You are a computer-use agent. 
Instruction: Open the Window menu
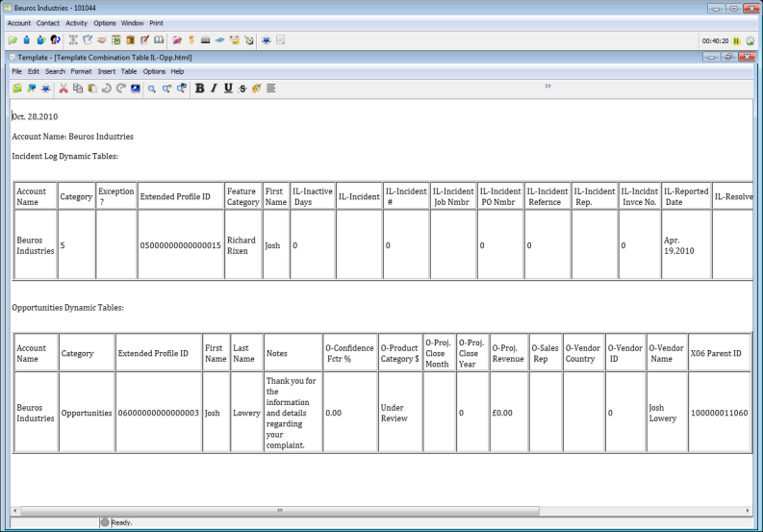pos(133,23)
